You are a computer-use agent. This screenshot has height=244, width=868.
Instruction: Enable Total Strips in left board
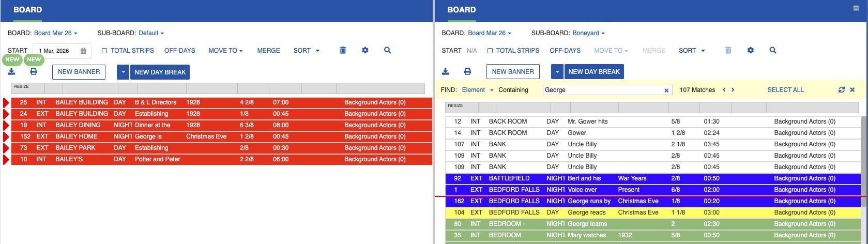[104, 51]
